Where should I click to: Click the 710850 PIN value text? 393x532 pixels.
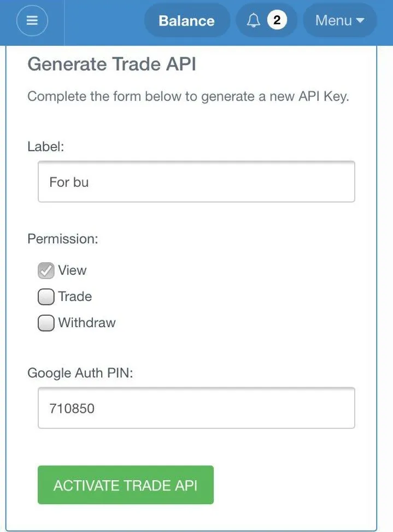click(72, 409)
